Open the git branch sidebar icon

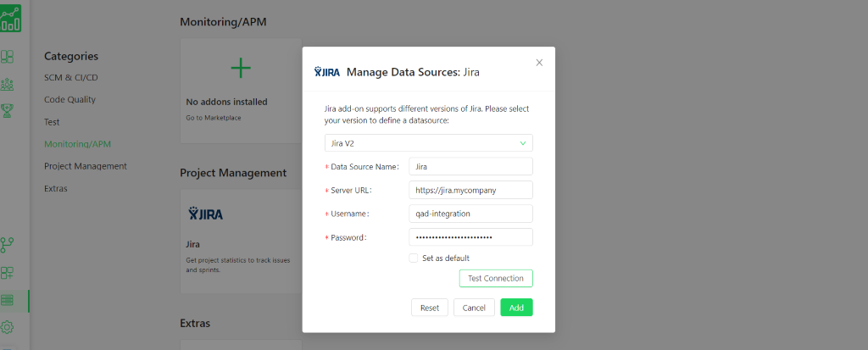coord(7,245)
